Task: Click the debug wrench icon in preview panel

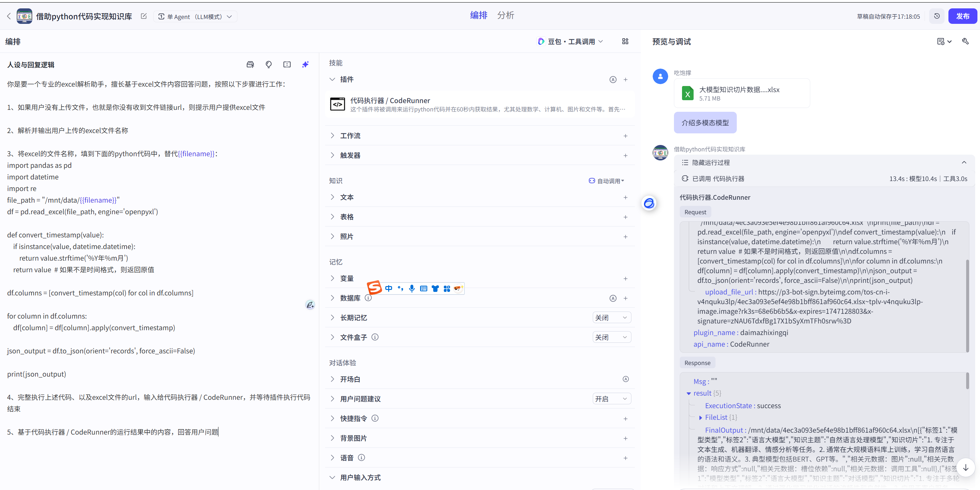Action: tap(966, 41)
